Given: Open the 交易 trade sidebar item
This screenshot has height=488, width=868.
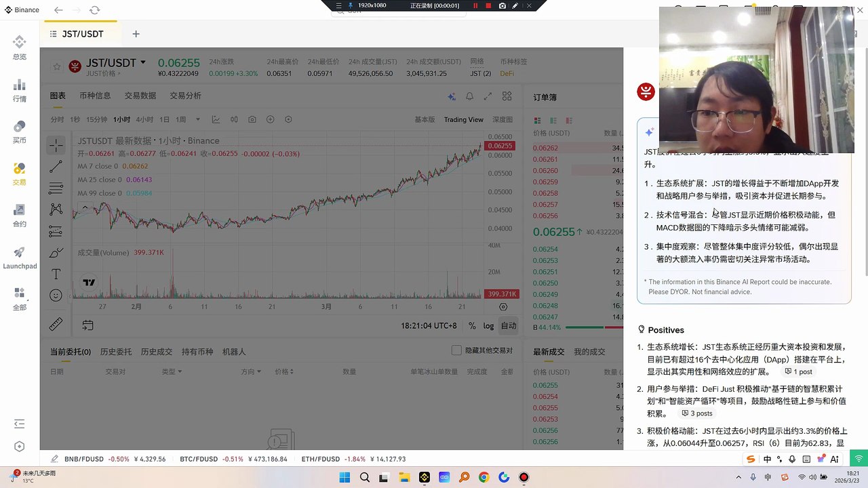Looking at the screenshot, I should coord(19,173).
